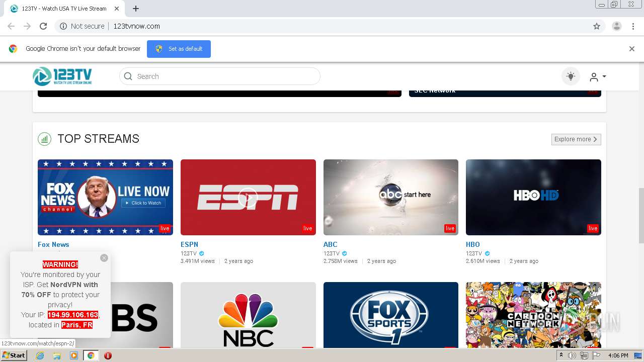This screenshot has height=362, width=644.
Task: Click the browser forward arrow
Action: [x=27, y=26]
